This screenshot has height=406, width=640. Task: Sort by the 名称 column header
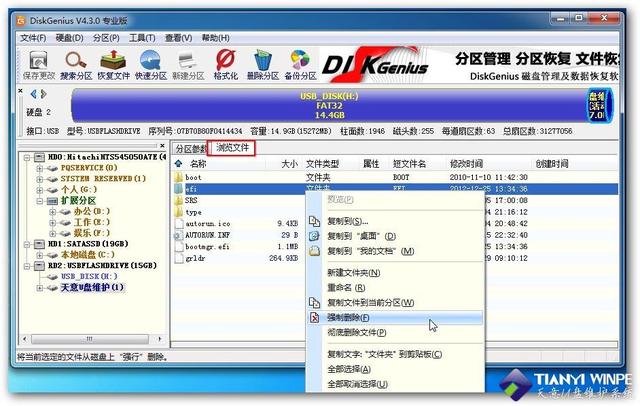(198, 164)
